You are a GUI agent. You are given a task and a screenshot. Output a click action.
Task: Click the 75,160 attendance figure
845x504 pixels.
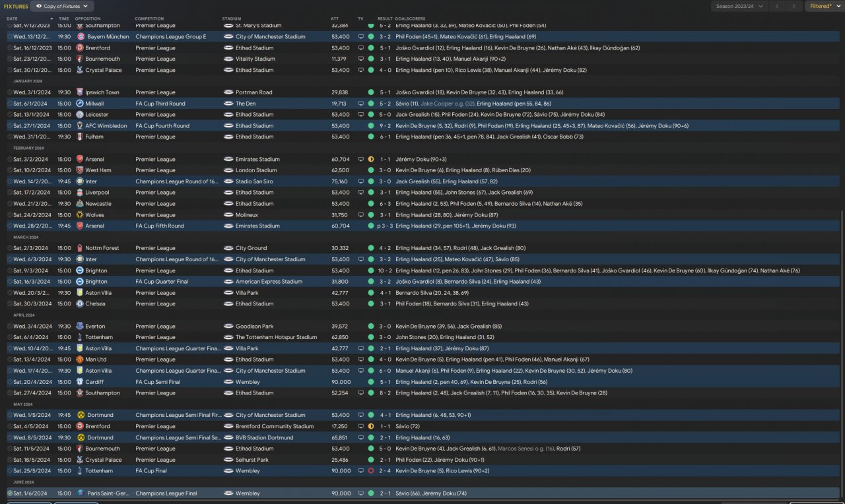(339, 181)
